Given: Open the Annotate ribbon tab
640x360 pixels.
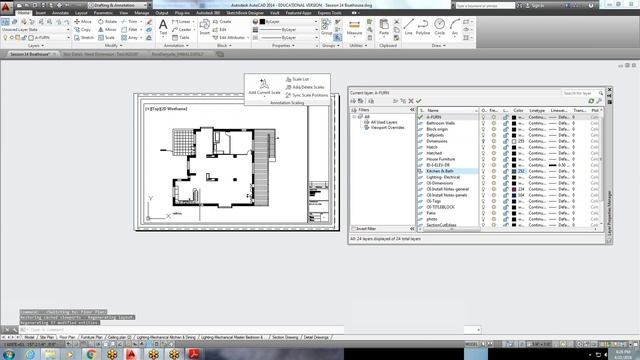Looking at the screenshot, I should tap(60, 13).
